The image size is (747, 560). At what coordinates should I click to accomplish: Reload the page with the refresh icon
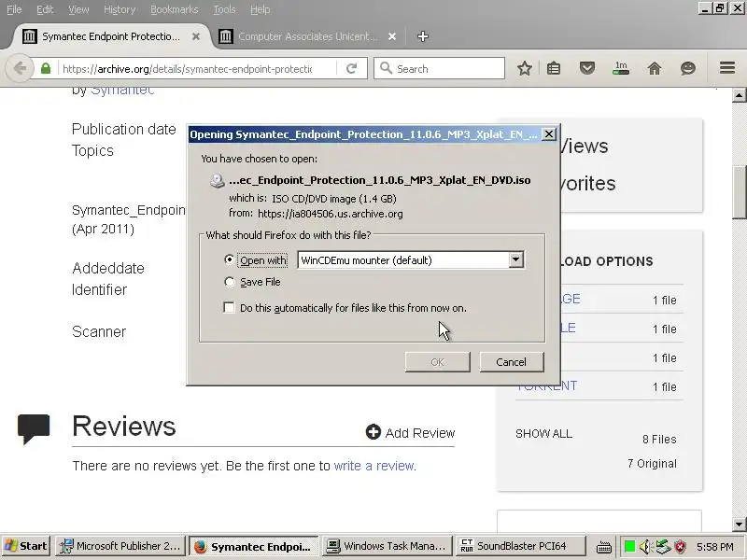click(352, 68)
